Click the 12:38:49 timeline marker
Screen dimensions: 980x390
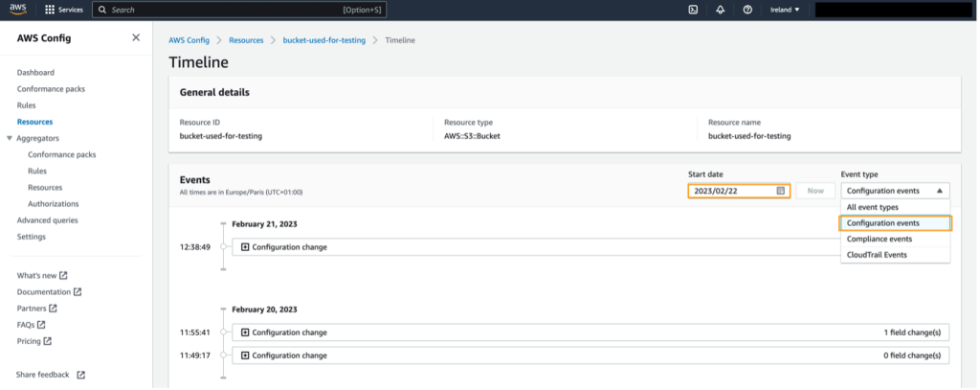tap(223, 247)
